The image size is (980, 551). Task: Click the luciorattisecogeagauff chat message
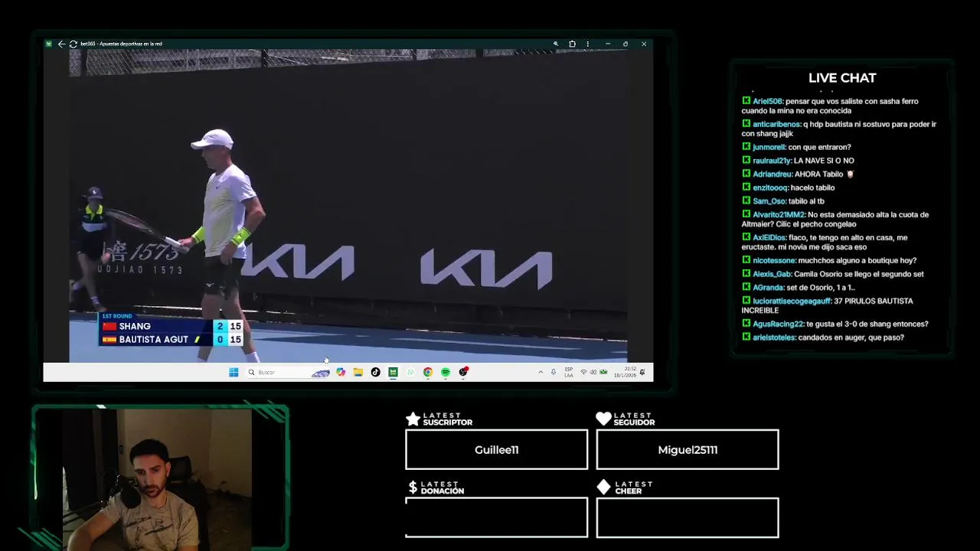coord(828,305)
